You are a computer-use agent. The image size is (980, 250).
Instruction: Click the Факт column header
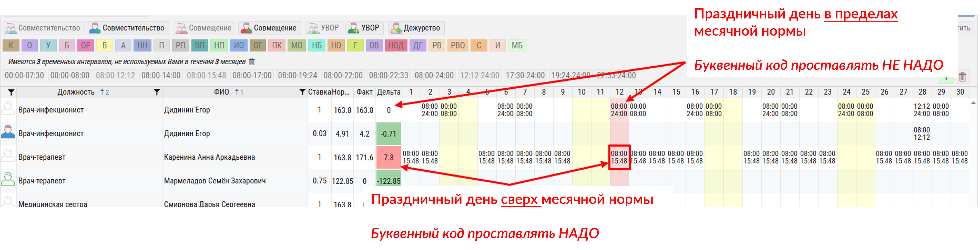coord(364,92)
